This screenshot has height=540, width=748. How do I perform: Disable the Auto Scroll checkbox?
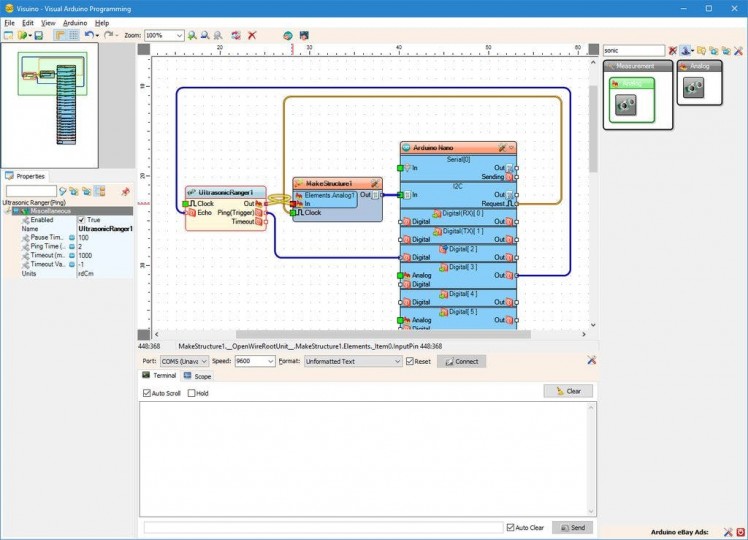click(x=147, y=393)
